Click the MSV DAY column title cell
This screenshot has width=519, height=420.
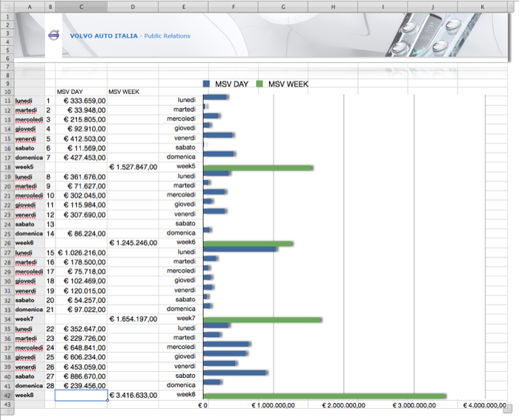coord(70,92)
